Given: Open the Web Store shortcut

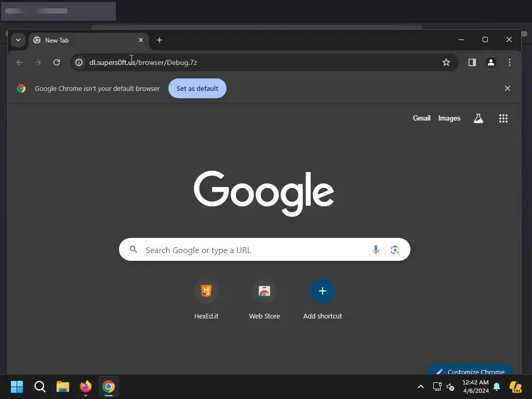Looking at the screenshot, I should tap(264, 300).
